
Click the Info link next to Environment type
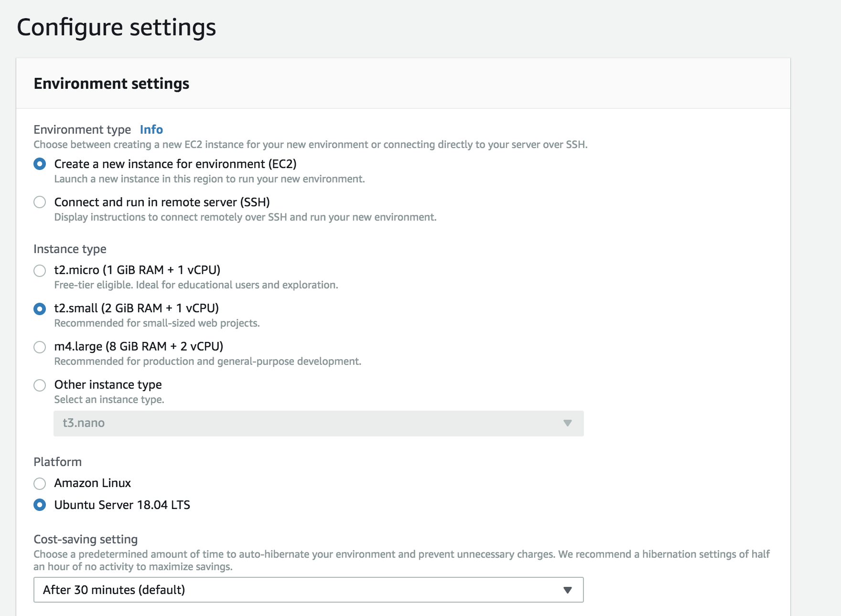coord(151,129)
